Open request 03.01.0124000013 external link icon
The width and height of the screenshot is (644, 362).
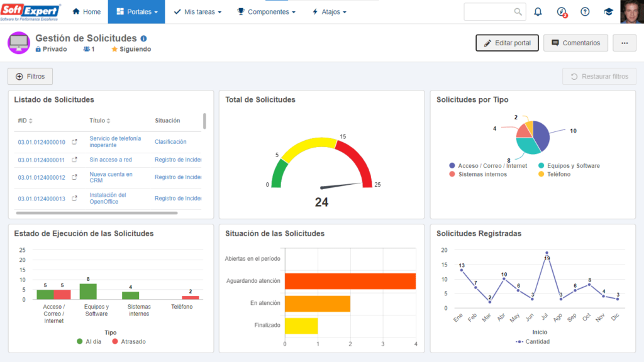[x=74, y=198]
